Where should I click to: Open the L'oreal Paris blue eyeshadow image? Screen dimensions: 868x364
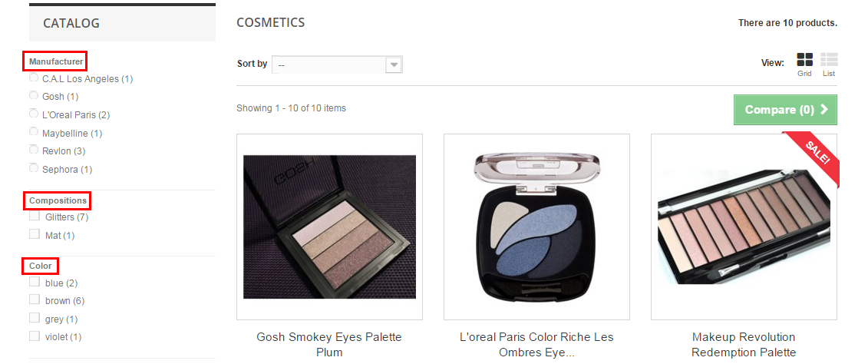pyautogui.click(x=536, y=227)
